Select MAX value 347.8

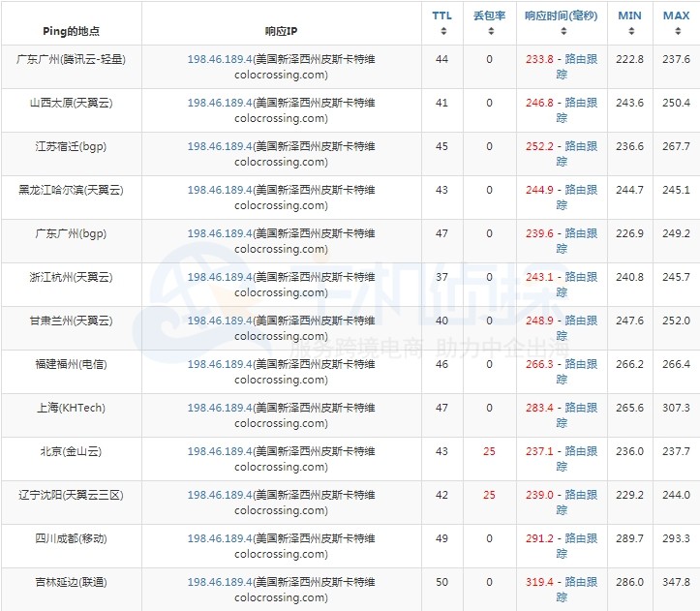coord(677,582)
